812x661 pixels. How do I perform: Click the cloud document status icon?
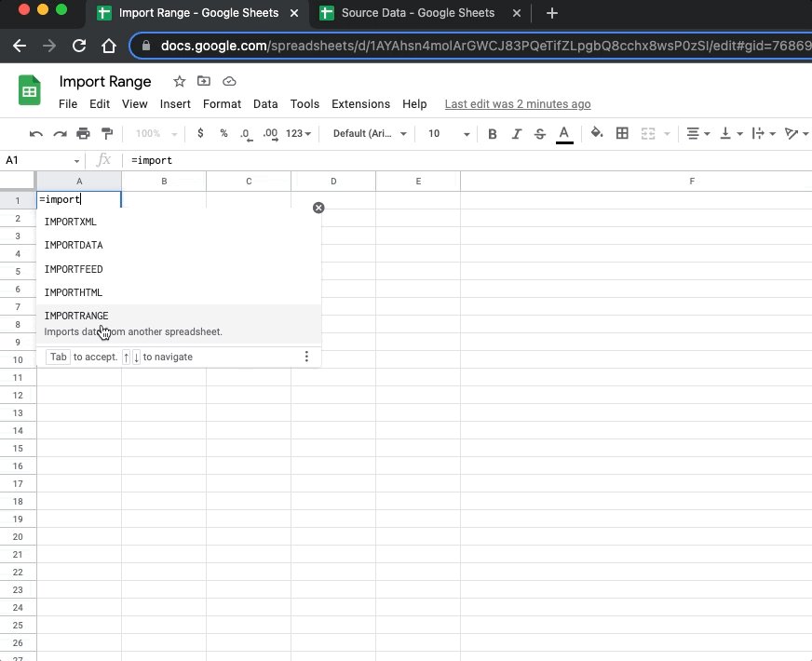(229, 81)
